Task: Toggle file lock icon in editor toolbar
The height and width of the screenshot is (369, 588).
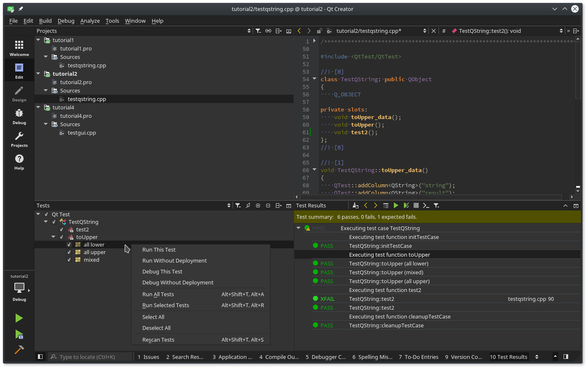Action: pyautogui.click(x=320, y=31)
